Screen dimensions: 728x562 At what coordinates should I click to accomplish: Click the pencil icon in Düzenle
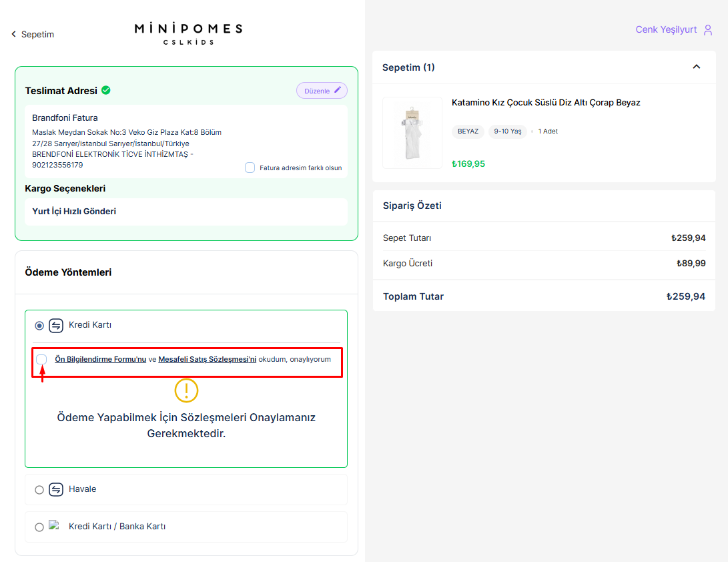point(338,90)
